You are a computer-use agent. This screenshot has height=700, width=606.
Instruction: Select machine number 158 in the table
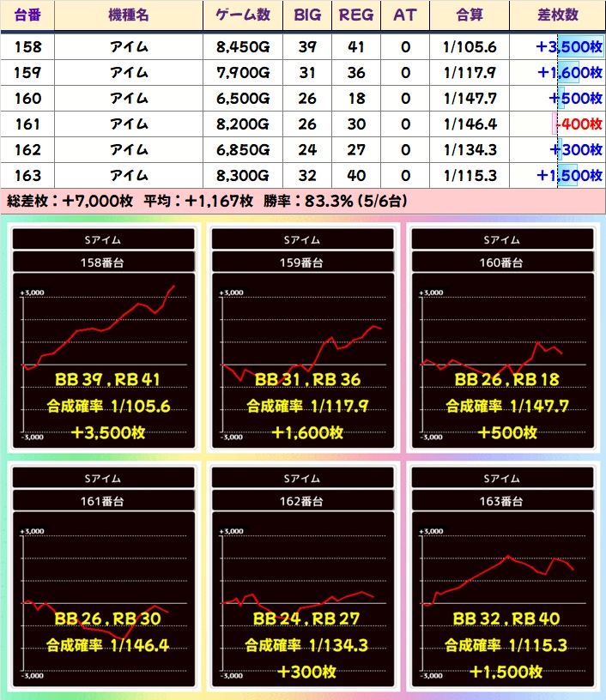click(27, 47)
